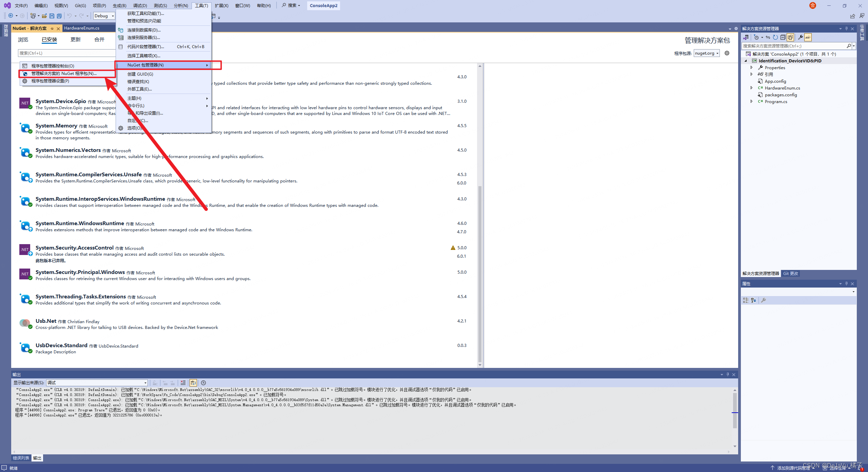This screenshot has height=472, width=868.
Task: Select the System.Memory package entry
Action: pyautogui.click(x=244, y=132)
